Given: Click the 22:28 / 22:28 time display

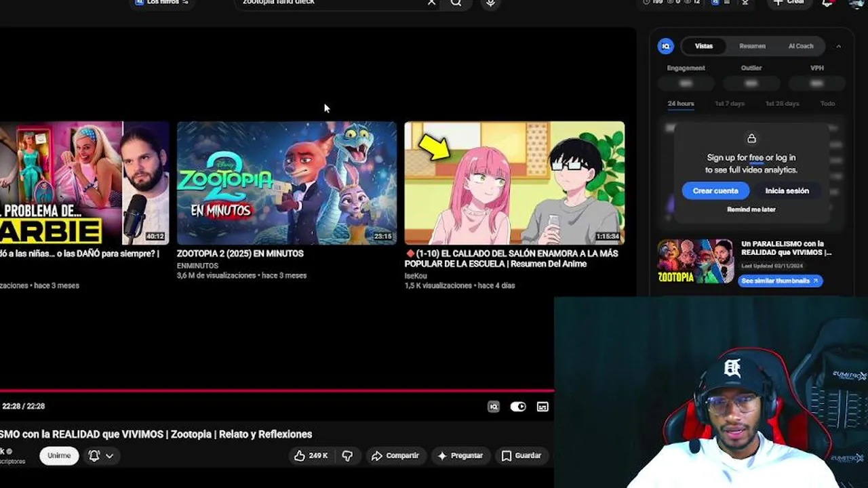Looking at the screenshot, I should click(x=23, y=406).
